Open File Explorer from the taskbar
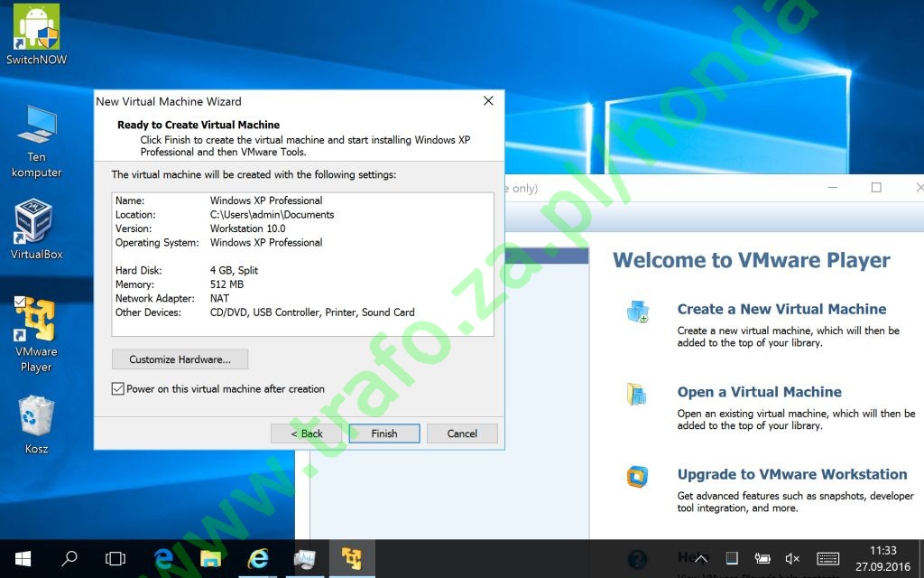924x578 pixels. [x=209, y=558]
